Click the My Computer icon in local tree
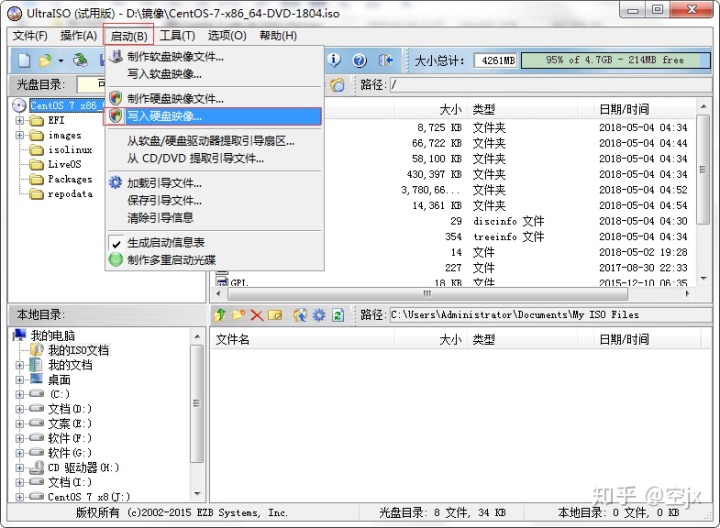Viewport: 720px width, 528px height. (x=19, y=335)
